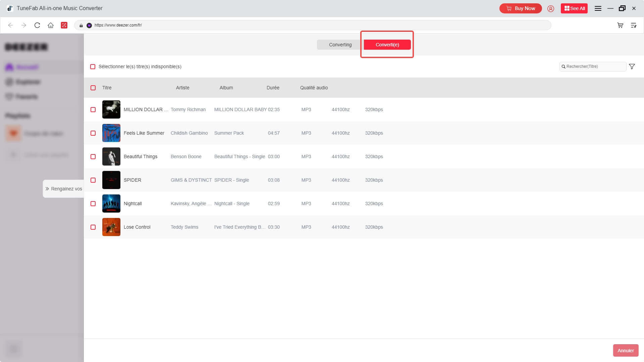Click the Buy Now button
Screen dimensions: 644x362
point(521,8)
